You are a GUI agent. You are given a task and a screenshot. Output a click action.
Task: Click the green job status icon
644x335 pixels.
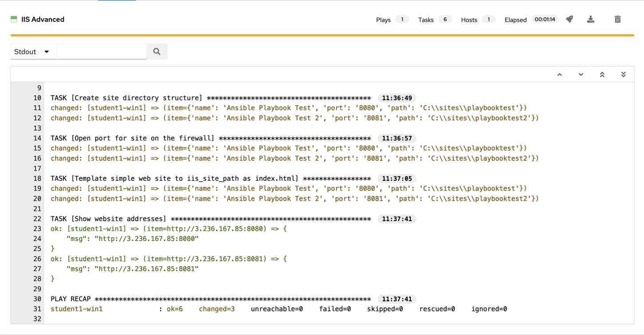(14, 19)
